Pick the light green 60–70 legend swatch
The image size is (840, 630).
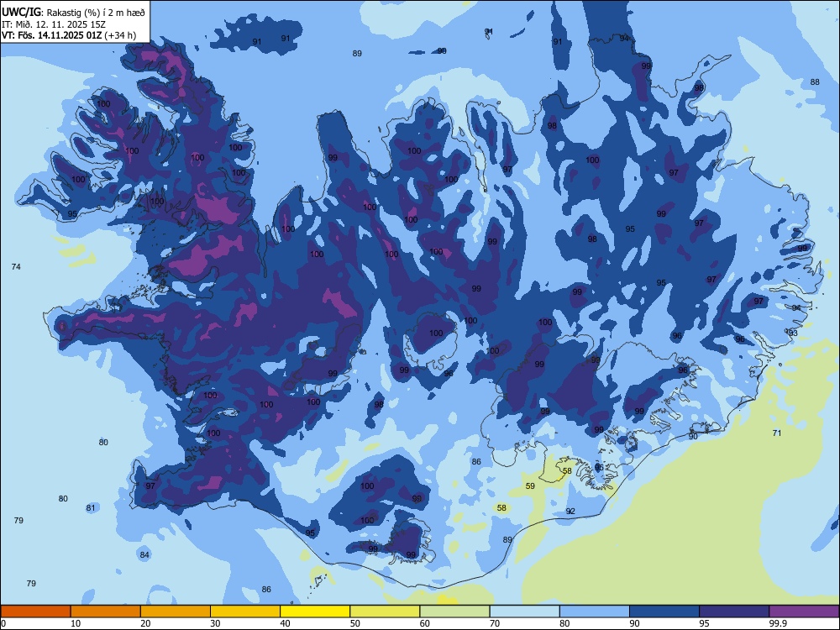(x=454, y=612)
